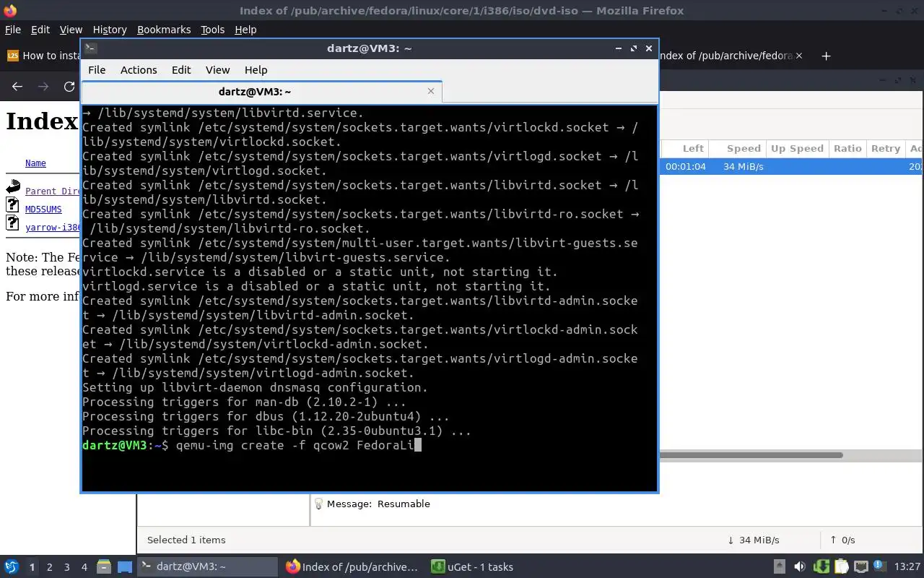Open Firefox Bookmarks menu
This screenshot has width=924, height=578.
(164, 30)
